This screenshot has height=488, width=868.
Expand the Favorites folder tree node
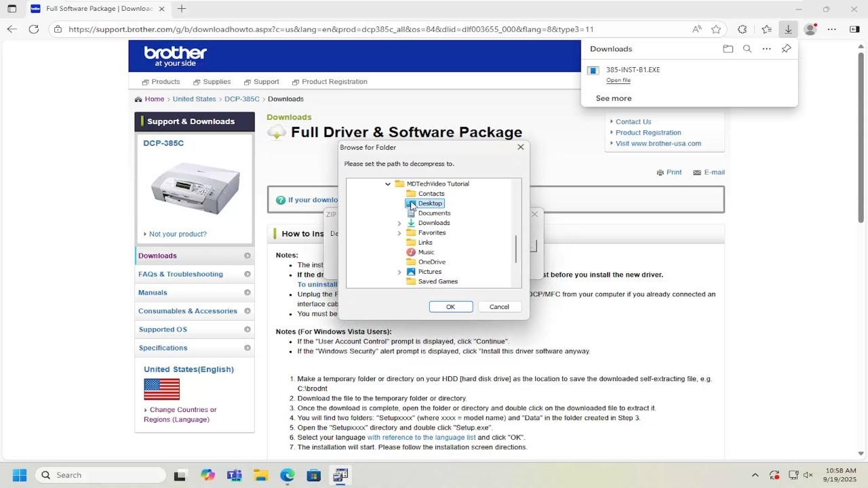pyautogui.click(x=399, y=232)
